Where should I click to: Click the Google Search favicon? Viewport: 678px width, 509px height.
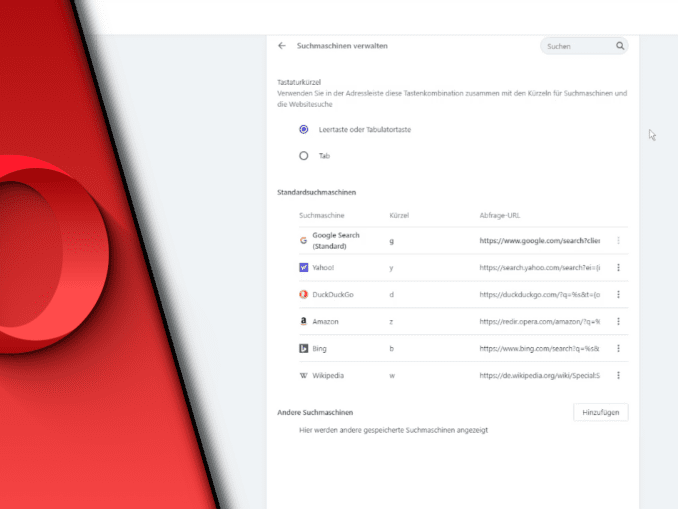coord(304,241)
